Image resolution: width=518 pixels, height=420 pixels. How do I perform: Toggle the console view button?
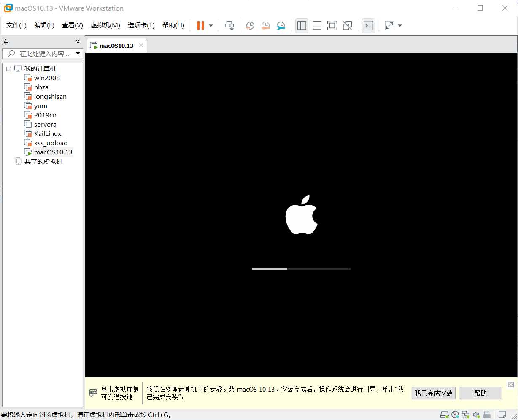coord(368,26)
